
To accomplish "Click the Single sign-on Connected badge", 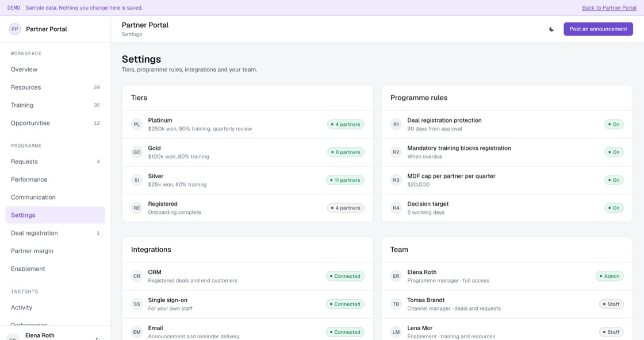I will click(345, 304).
